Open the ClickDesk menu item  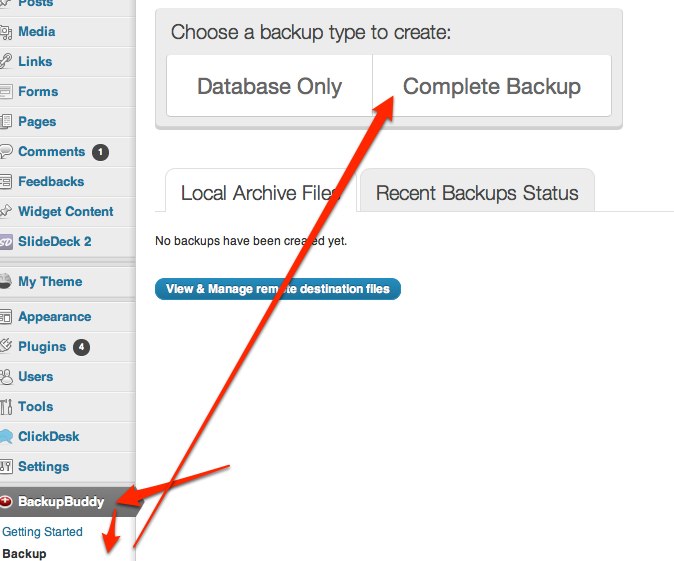49,436
